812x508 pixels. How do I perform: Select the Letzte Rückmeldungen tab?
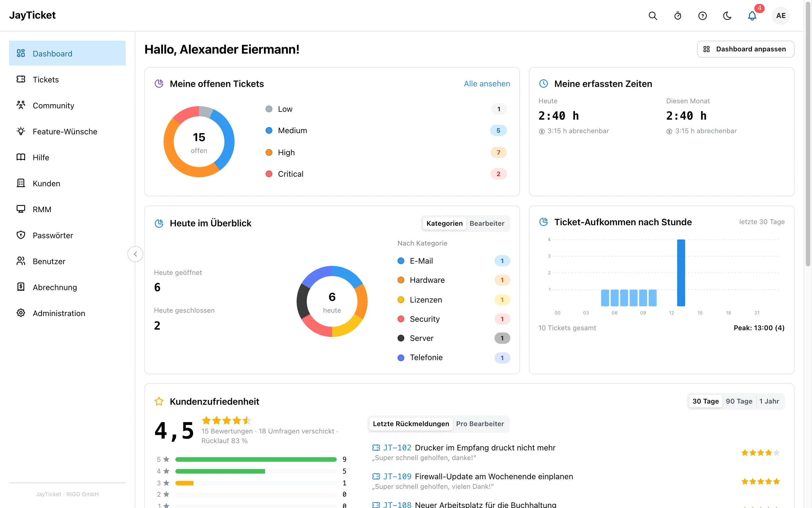point(411,424)
